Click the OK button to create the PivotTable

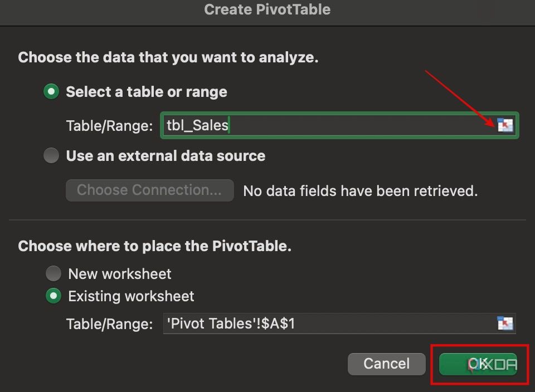pyautogui.click(x=478, y=364)
